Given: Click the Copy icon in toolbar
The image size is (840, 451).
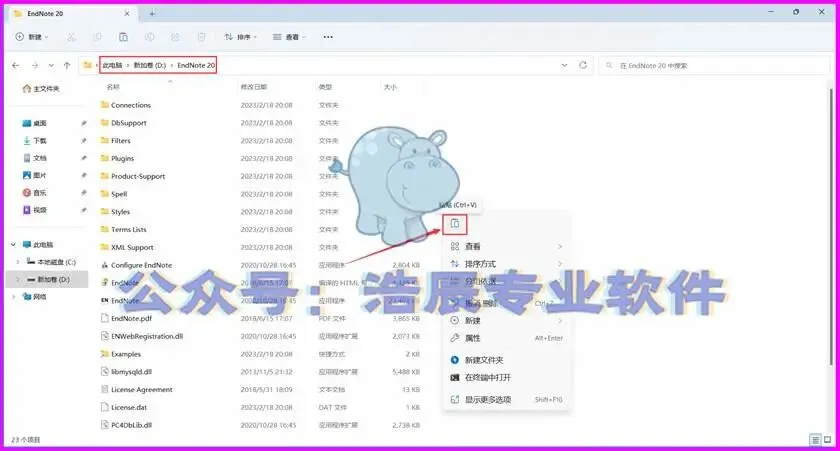Looking at the screenshot, I should coord(97,37).
